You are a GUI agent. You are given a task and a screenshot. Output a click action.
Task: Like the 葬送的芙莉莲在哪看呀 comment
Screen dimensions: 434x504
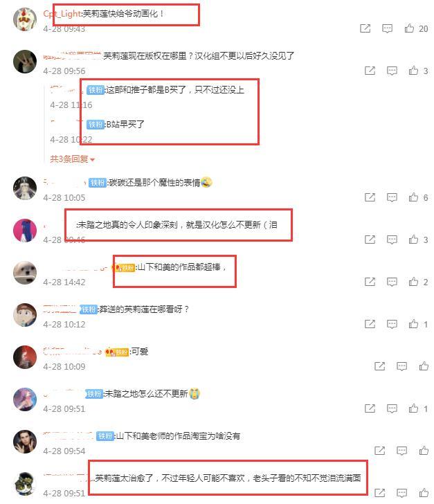coord(413,324)
